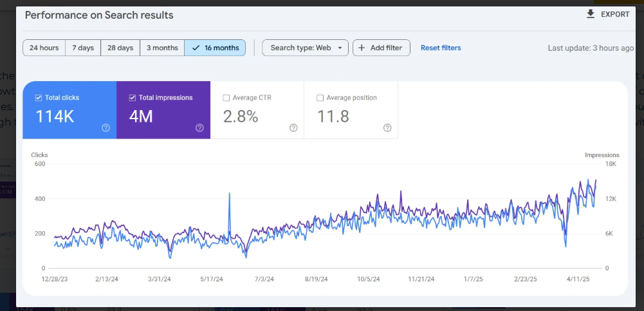The width and height of the screenshot is (644, 311).
Task: Click the 600 clicks axis value
Action: pyautogui.click(x=40, y=164)
